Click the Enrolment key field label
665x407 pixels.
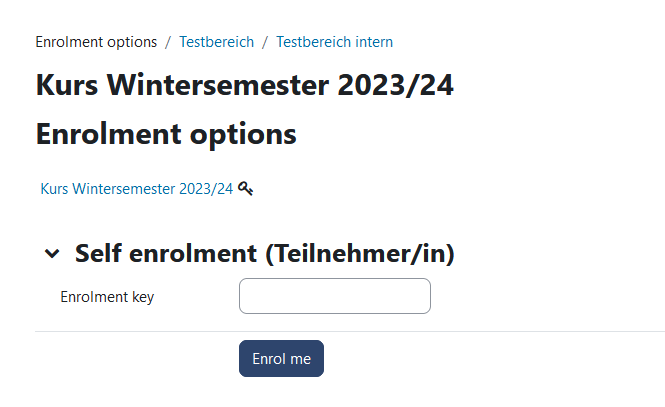107,297
